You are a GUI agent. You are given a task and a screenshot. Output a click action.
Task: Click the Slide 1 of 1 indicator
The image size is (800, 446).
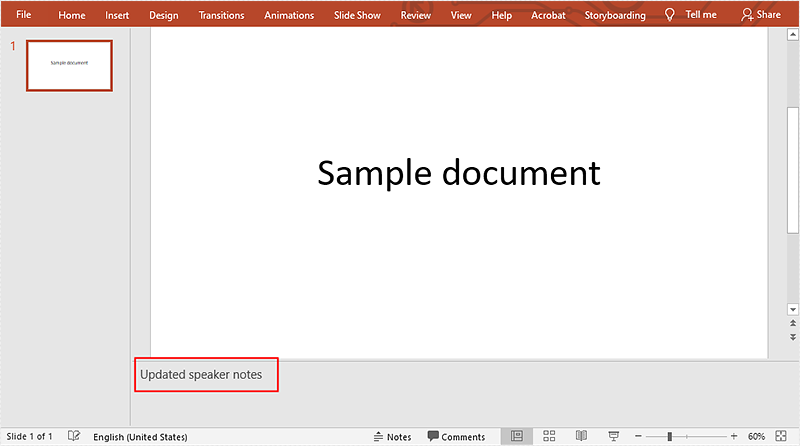pos(29,436)
